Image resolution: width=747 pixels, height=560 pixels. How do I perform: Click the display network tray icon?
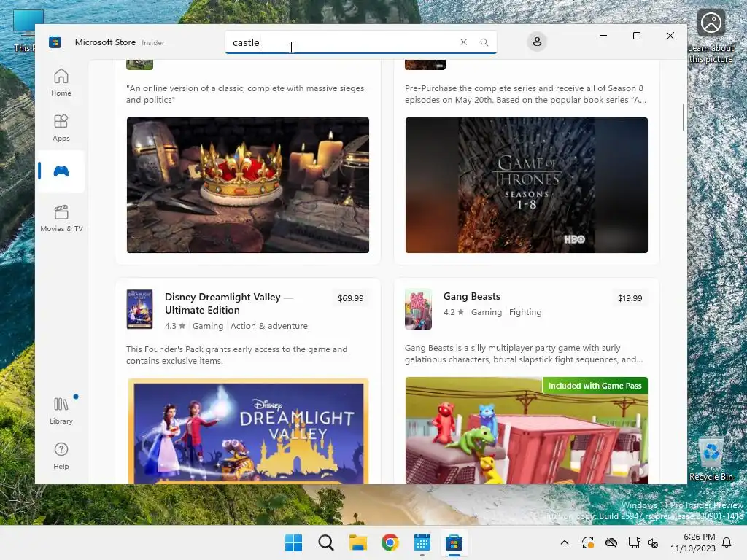coord(635,542)
